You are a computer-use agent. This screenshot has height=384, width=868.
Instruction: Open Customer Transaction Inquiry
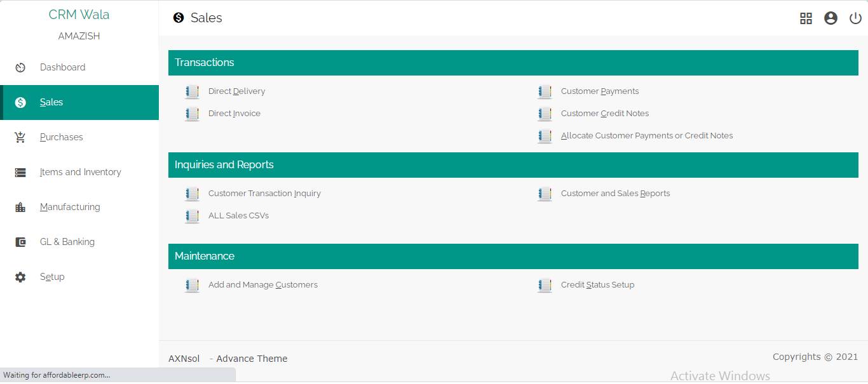(264, 194)
